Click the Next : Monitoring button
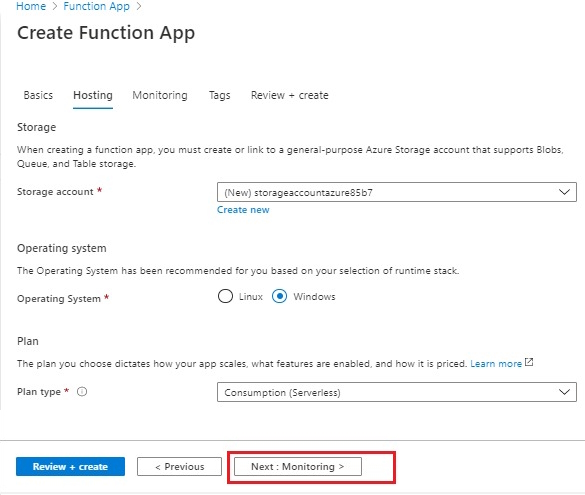The image size is (585, 495). point(298,467)
